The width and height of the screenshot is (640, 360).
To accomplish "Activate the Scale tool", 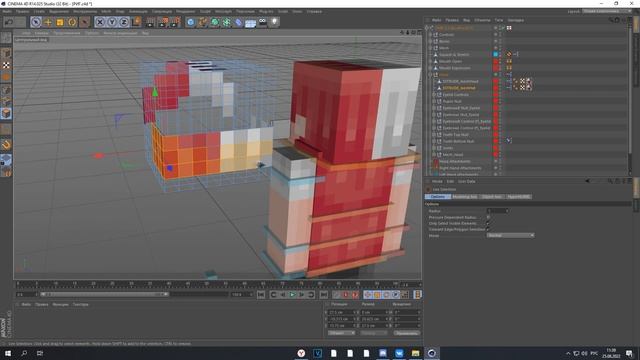I will coord(60,22).
